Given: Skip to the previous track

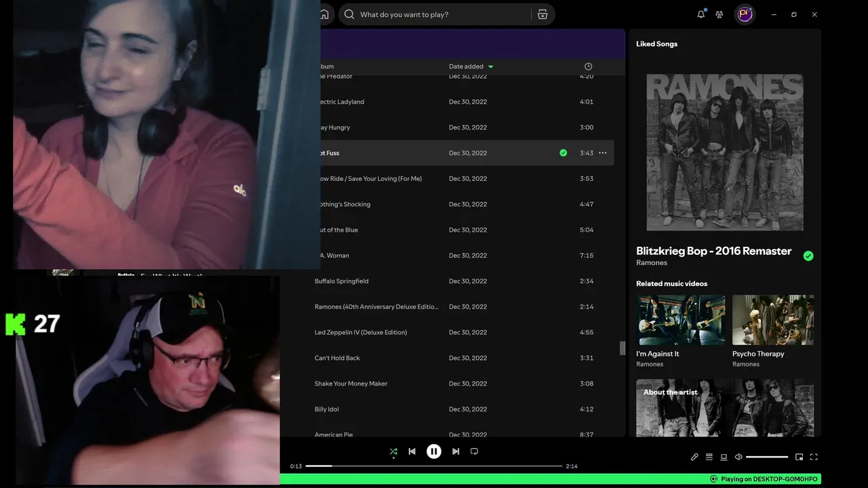Looking at the screenshot, I should tap(412, 451).
